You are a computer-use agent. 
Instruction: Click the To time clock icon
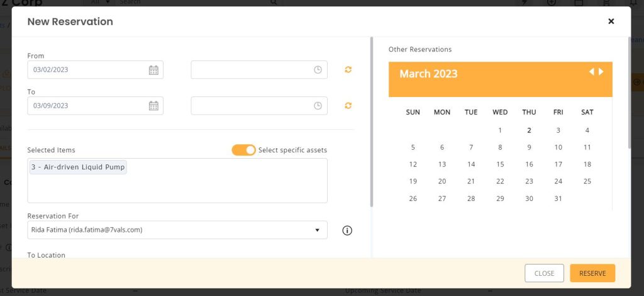tap(318, 106)
